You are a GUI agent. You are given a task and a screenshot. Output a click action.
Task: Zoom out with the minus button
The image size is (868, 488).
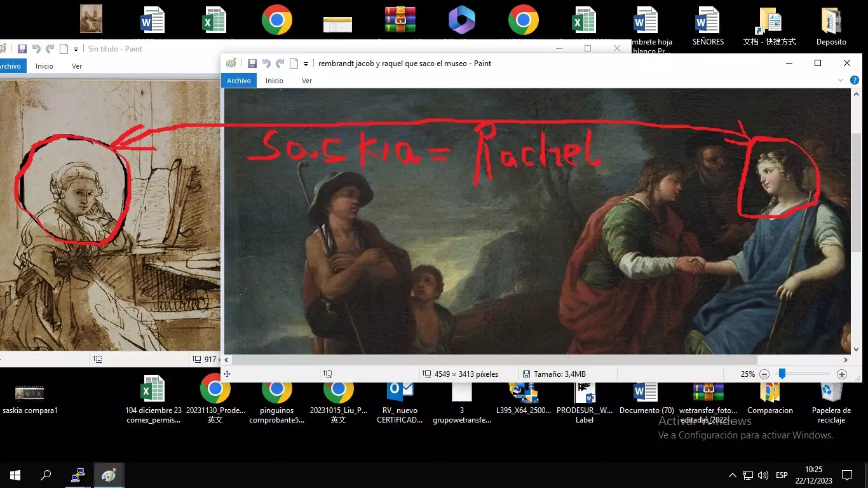click(x=764, y=374)
